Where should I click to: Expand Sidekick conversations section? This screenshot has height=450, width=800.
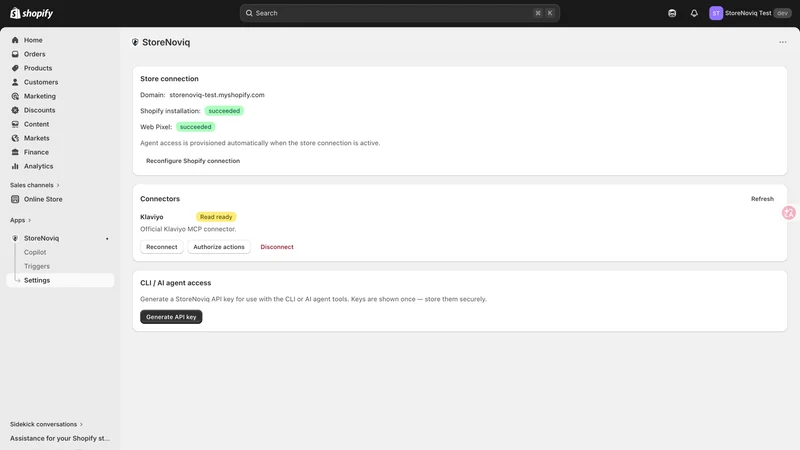[x=46, y=424]
